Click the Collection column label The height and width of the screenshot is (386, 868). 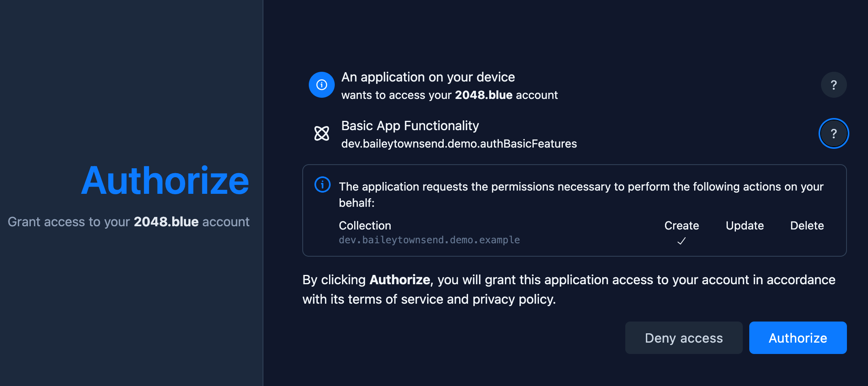coord(365,225)
